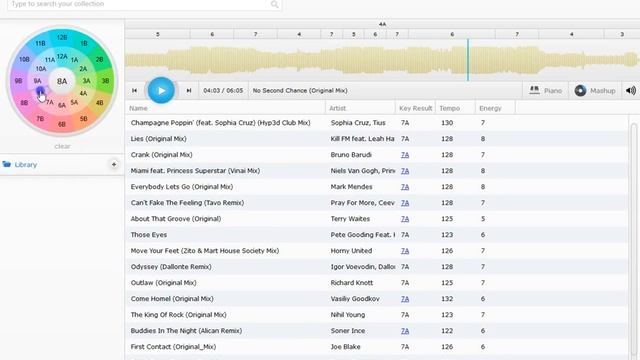Open the Piano panel

pos(546,91)
